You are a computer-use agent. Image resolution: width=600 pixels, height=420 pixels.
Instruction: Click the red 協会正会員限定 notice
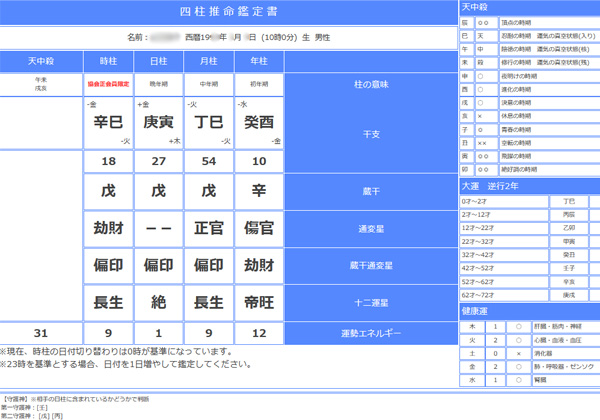(108, 84)
